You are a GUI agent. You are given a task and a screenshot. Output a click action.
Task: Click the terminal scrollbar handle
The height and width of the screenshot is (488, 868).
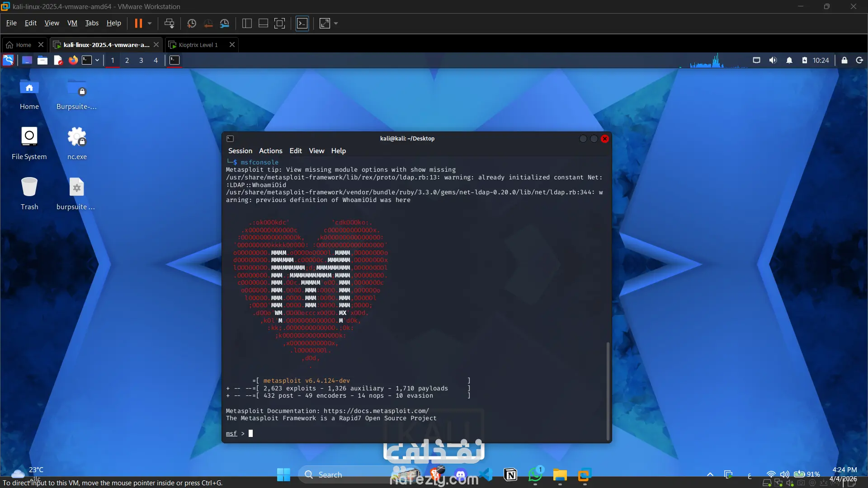(608, 390)
